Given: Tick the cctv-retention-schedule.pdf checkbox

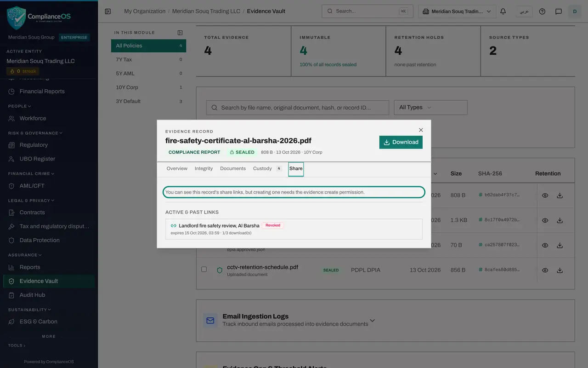Looking at the screenshot, I should point(204,269).
